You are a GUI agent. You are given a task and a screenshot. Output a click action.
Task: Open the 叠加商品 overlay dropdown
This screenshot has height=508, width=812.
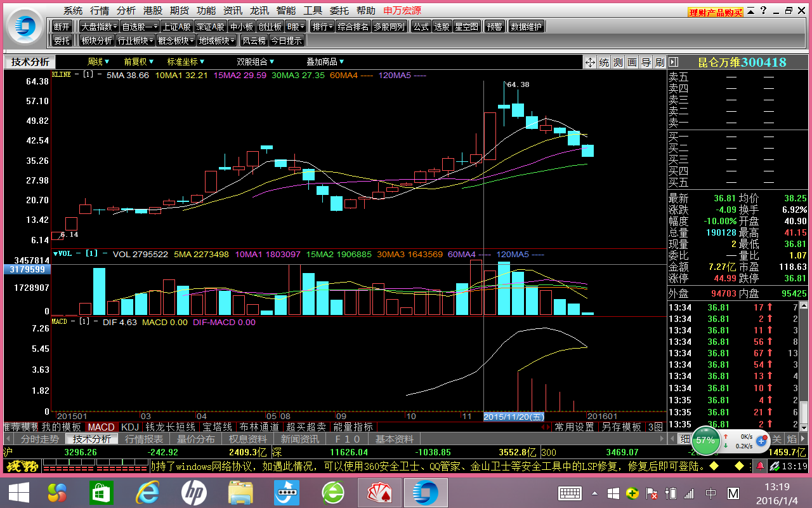pyautogui.click(x=325, y=62)
